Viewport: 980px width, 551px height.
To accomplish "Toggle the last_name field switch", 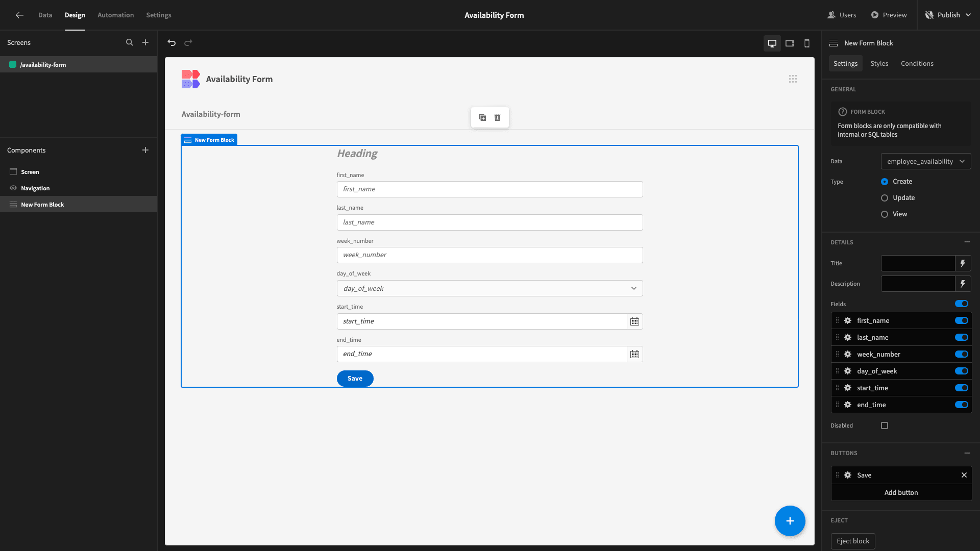I will (962, 337).
